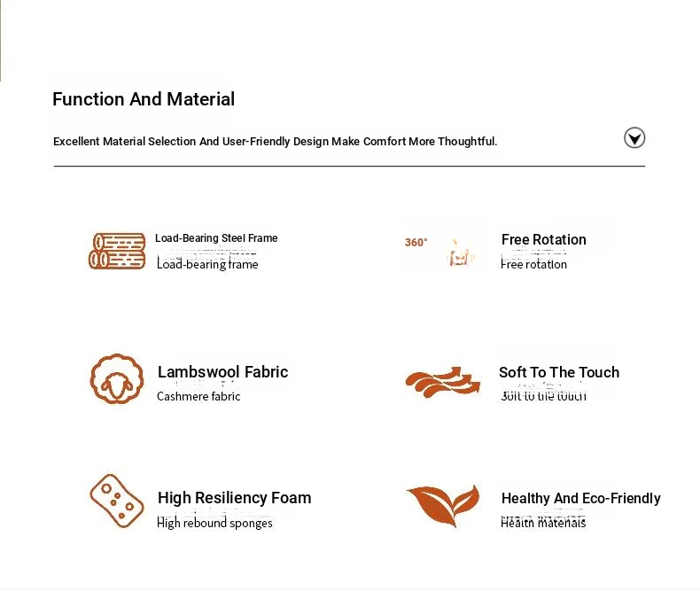The height and width of the screenshot is (591, 700).
Task: Click the Cashmere fabric subtitle
Action: (198, 396)
